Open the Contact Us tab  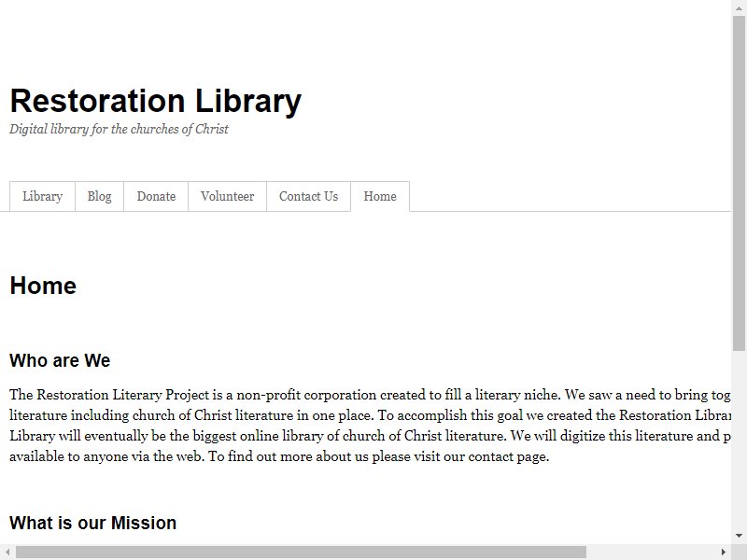pos(308,196)
